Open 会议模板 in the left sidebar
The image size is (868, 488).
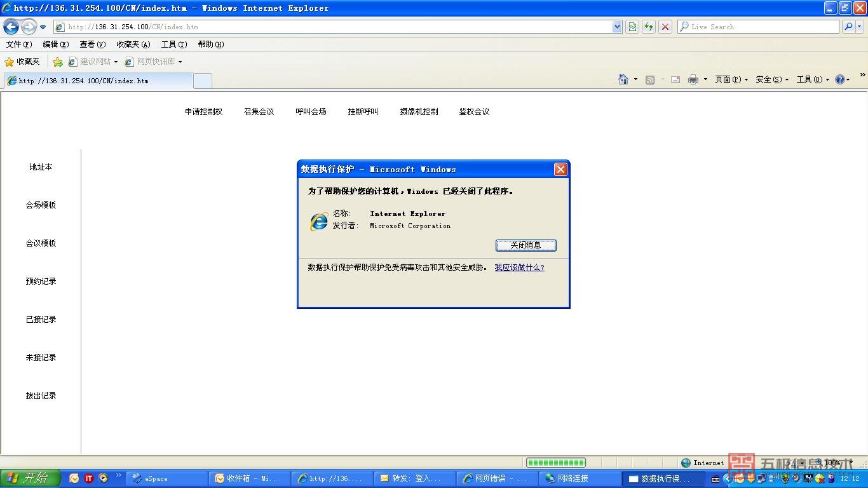click(x=41, y=243)
